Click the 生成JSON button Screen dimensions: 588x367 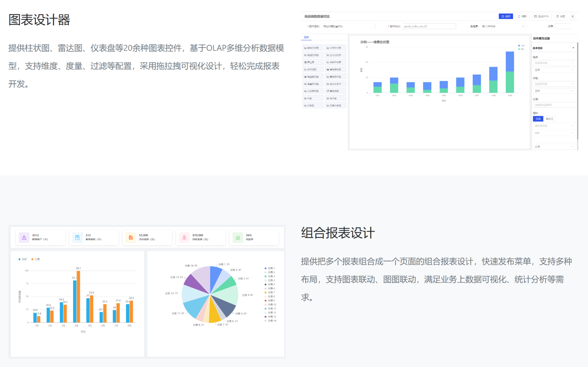point(541,16)
